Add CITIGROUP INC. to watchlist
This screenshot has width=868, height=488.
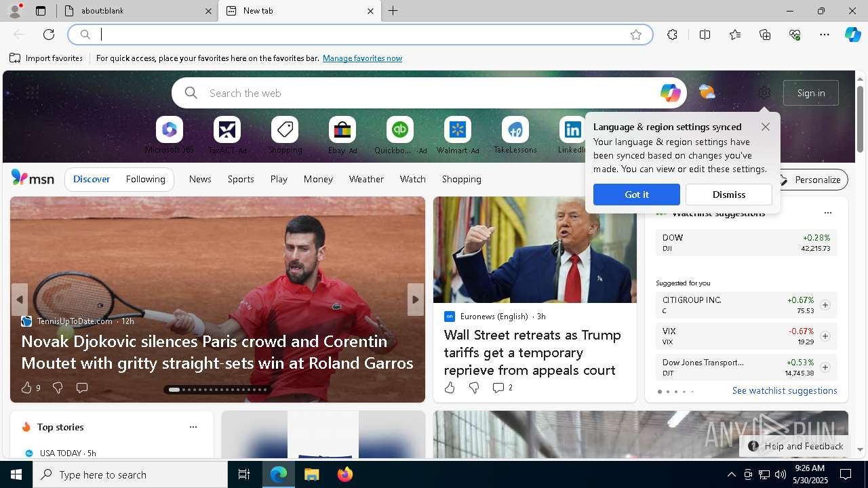825,305
